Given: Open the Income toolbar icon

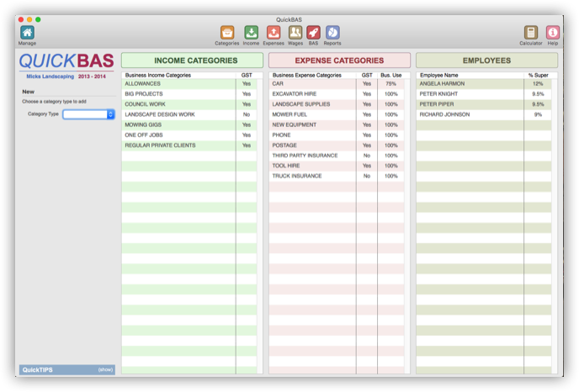Looking at the screenshot, I should tap(251, 33).
